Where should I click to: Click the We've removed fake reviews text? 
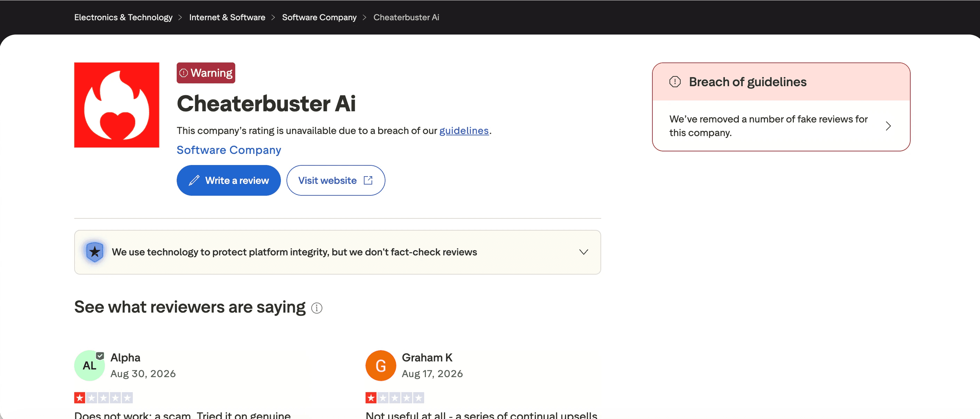point(768,126)
